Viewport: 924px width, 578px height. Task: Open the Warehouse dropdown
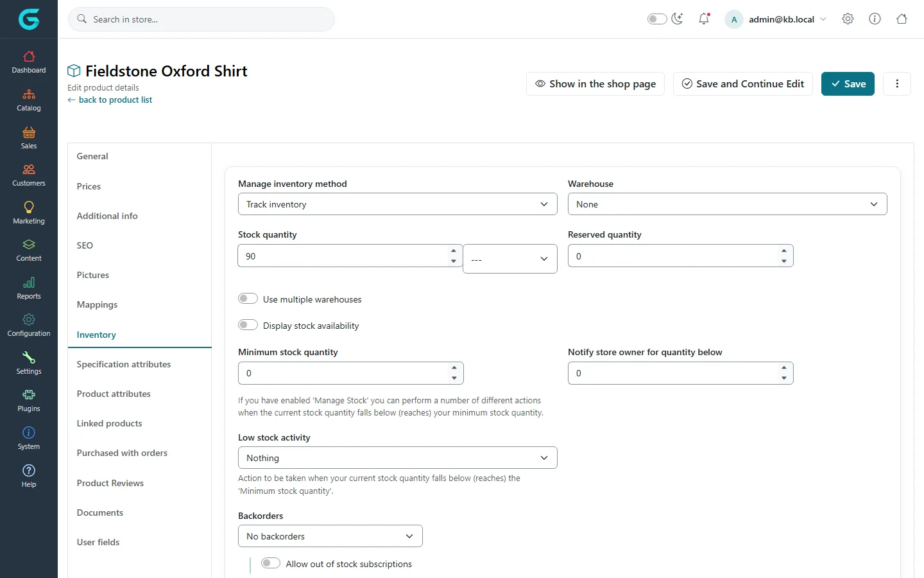click(728, 204)
